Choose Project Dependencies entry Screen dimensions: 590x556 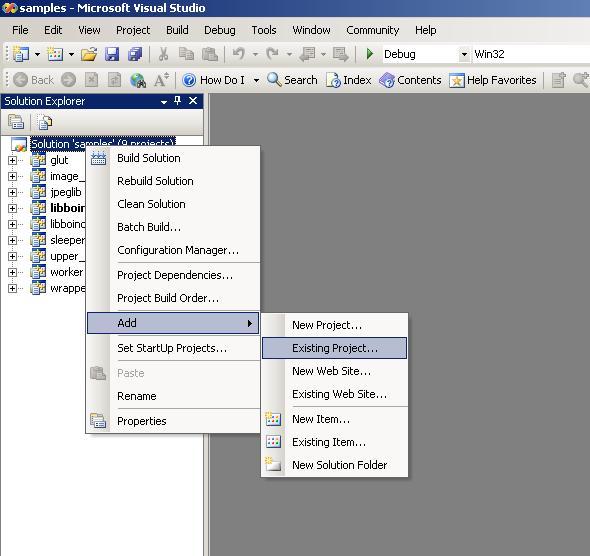(x=173, y=275)
